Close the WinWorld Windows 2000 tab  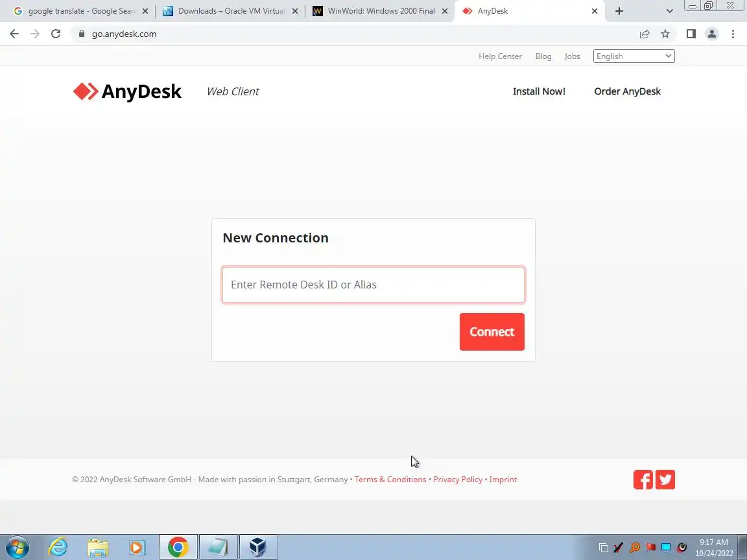(444, 11)
